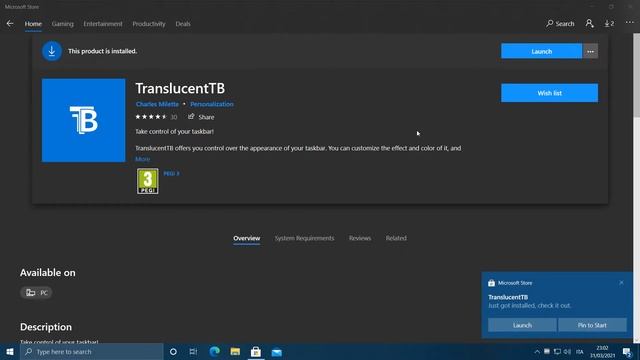
Task: Open the Deals tab
Action: pos(183,24)
